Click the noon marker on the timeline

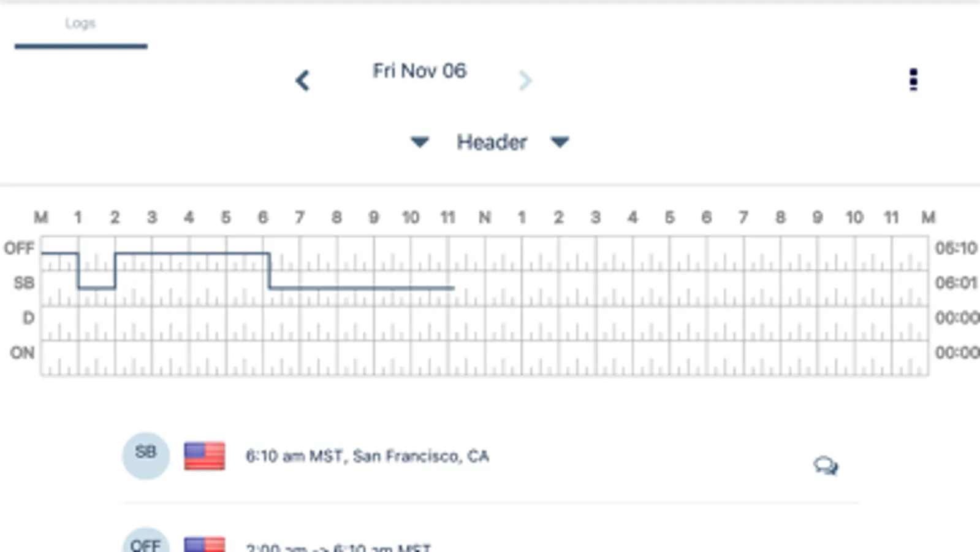pos(485,218)
